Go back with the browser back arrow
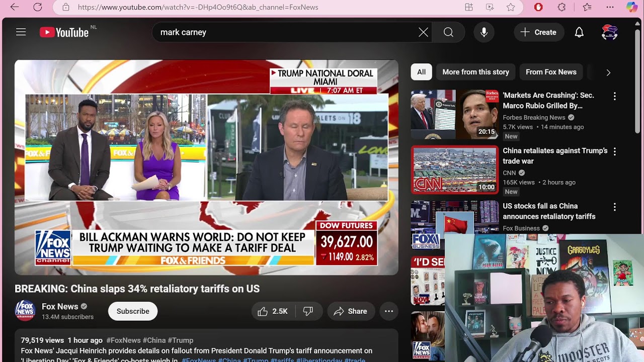644x362 pixels. pyautogui.click(x=14, y=7)
